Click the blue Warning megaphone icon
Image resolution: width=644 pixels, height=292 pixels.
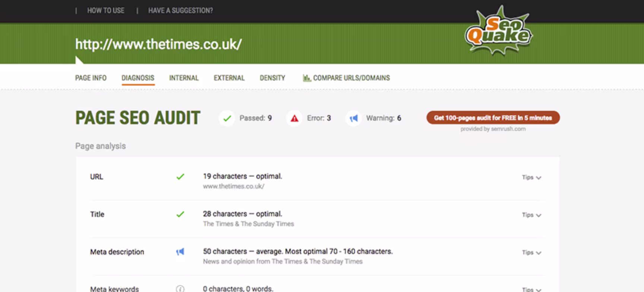(x=353, y=118)
